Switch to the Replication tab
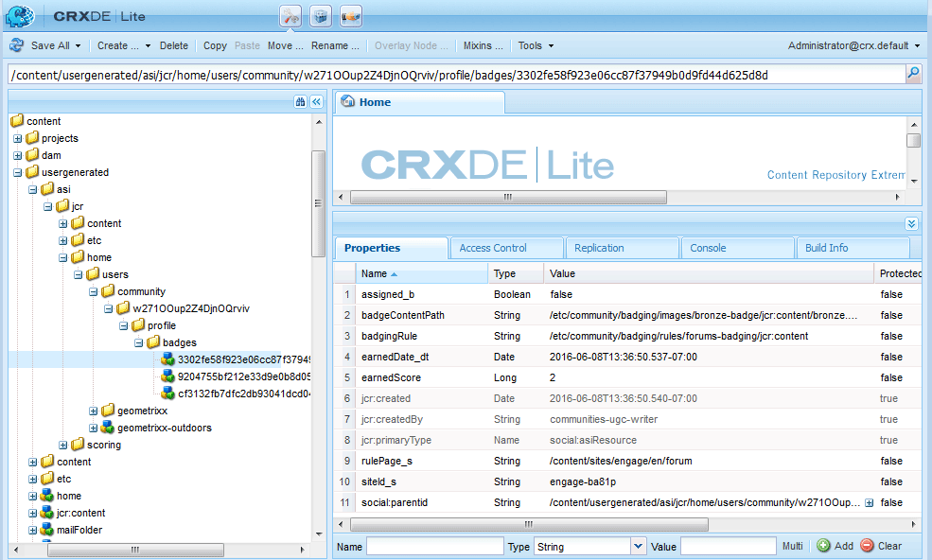The height and width of the screenshot is (560, 932). coord(622,248)
